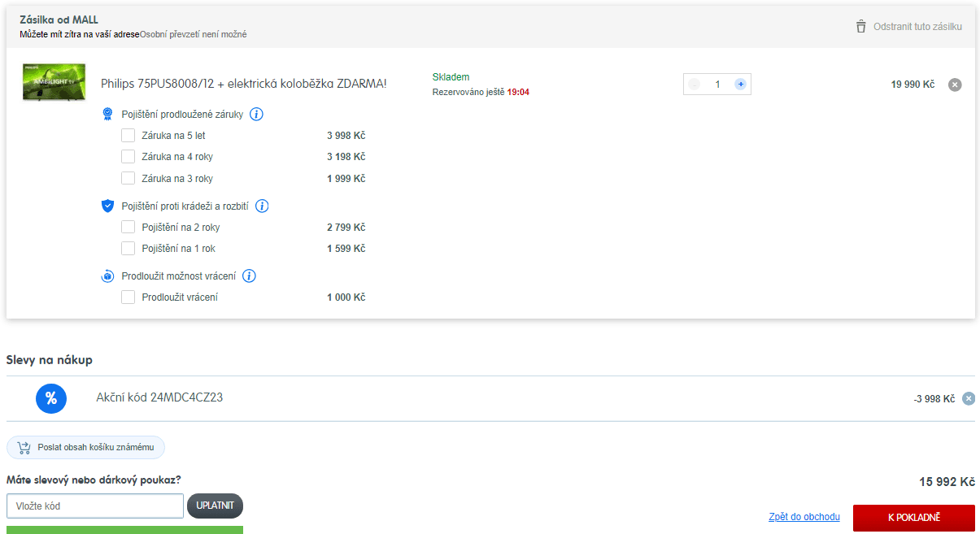The height and width of the screenshot is (534, 980).
Task: Click Máte slevový nebo dárkový poukaz label
Action: tap(94, 480)
